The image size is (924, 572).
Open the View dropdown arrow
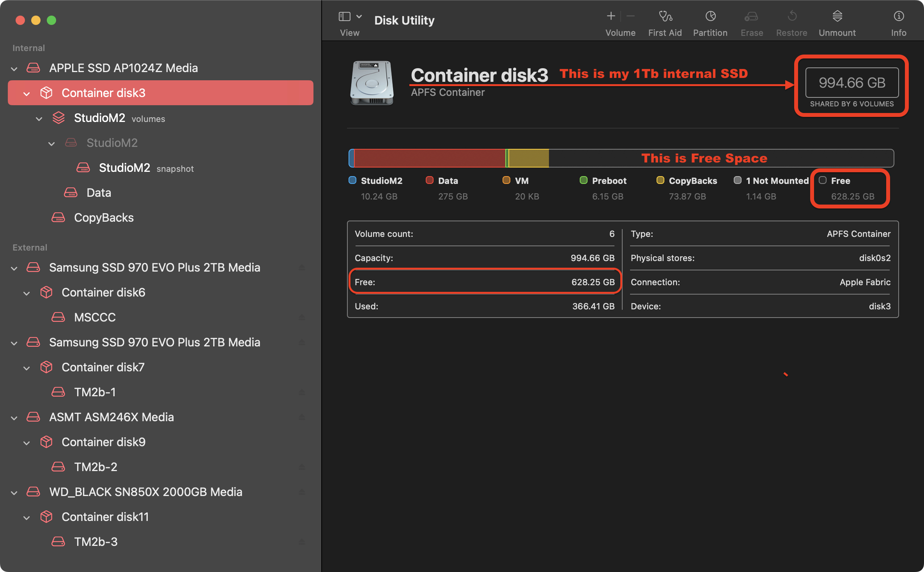[359, 16]
